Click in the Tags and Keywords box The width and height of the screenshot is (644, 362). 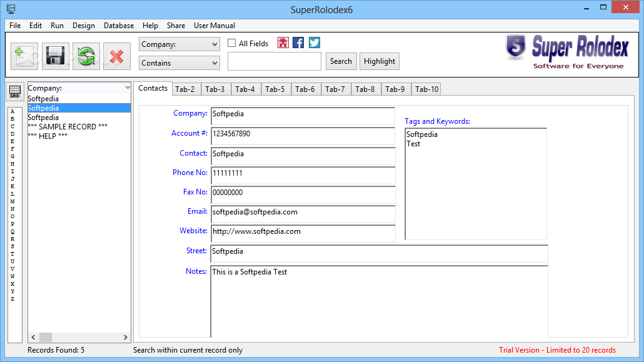pos(476,184)
